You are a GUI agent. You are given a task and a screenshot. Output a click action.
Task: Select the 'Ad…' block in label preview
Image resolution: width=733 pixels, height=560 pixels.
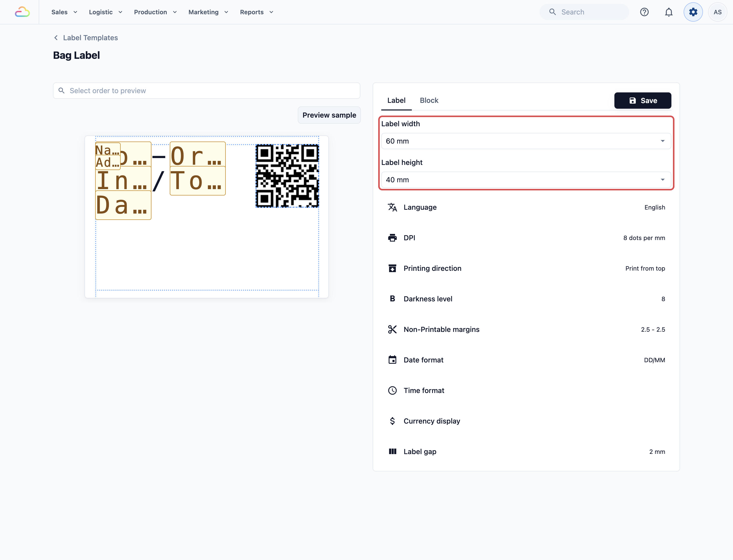(x=107, y=162)
